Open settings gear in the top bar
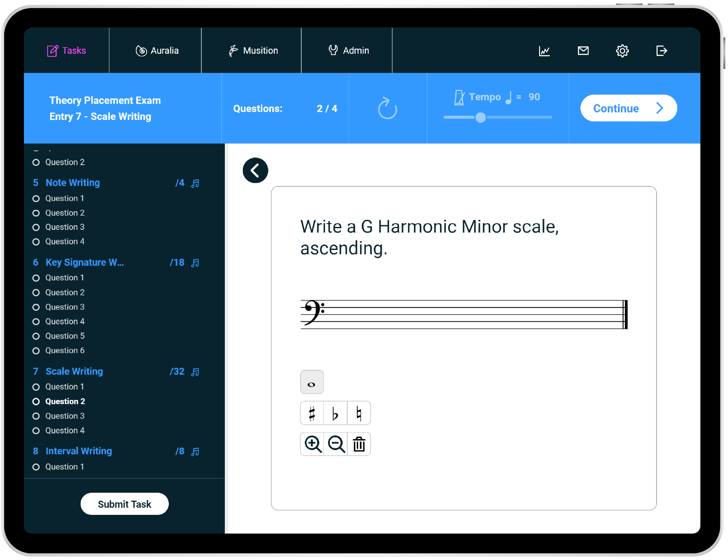 coord(622,51)
